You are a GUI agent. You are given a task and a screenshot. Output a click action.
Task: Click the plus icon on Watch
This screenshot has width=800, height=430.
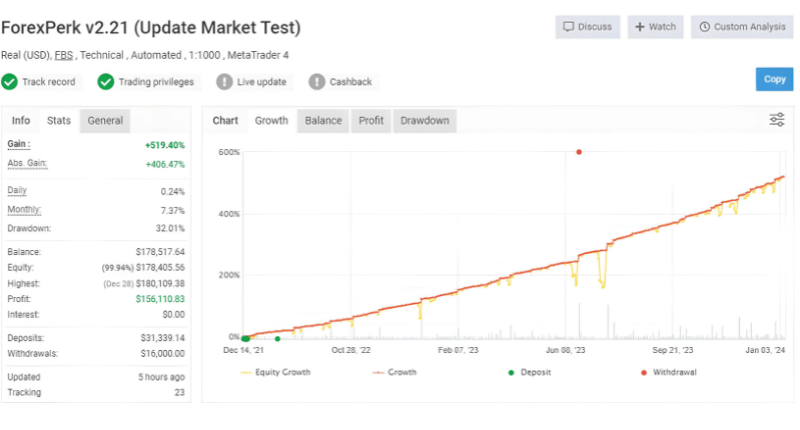639,27
